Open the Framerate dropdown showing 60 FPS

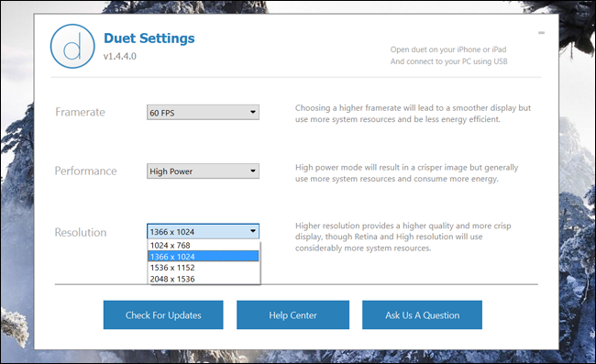[203, 113]
